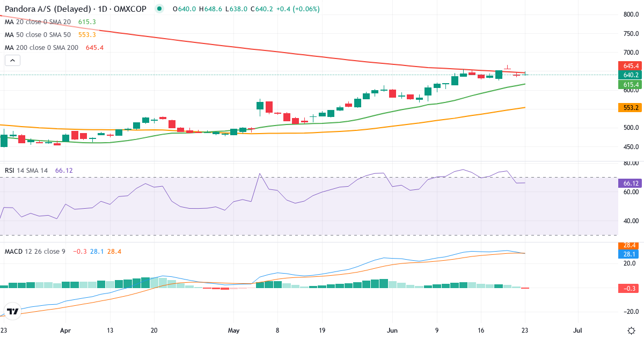644x338 pixels.
Task: Click the 553.2 orange price label
Action: 630,108
